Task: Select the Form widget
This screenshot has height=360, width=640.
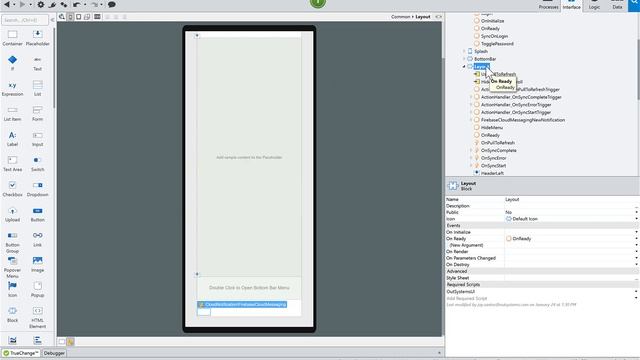Action: click(38, 114)
